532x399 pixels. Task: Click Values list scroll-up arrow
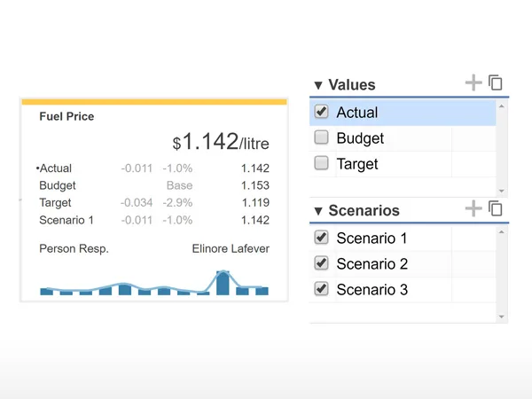pos(502,106)
